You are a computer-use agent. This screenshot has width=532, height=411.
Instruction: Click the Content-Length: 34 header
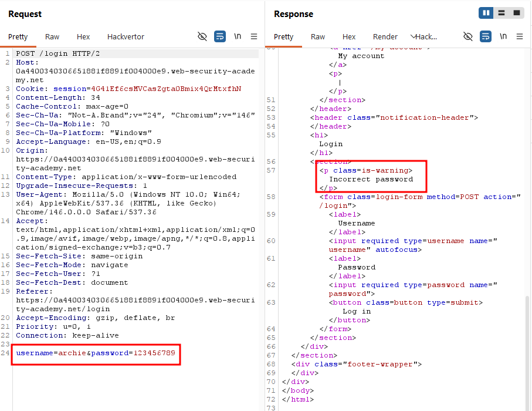58,98
